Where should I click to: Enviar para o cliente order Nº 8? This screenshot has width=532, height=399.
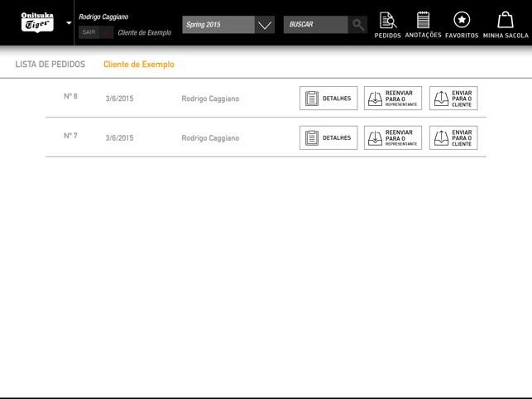[453, 99]
